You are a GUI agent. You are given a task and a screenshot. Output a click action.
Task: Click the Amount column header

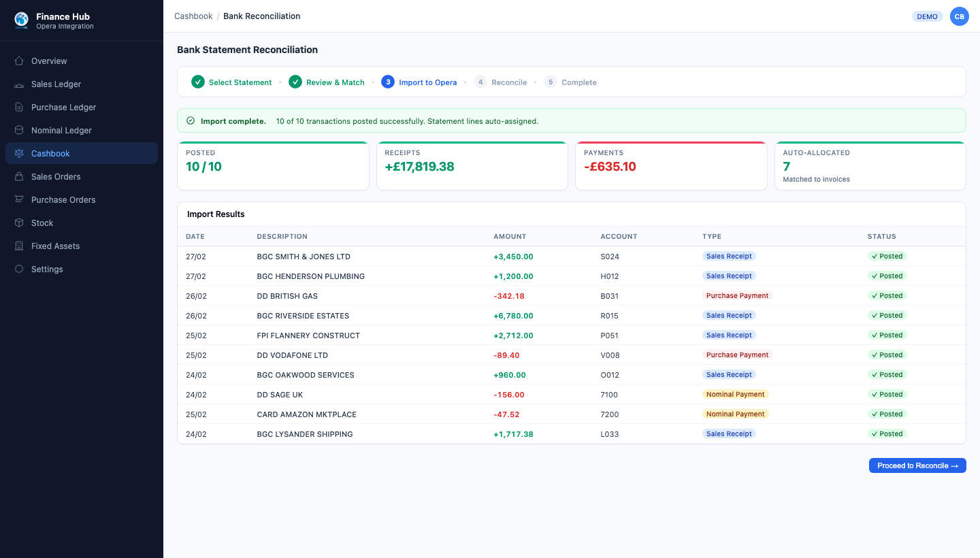pyautogui.click(x=510, y=237)
